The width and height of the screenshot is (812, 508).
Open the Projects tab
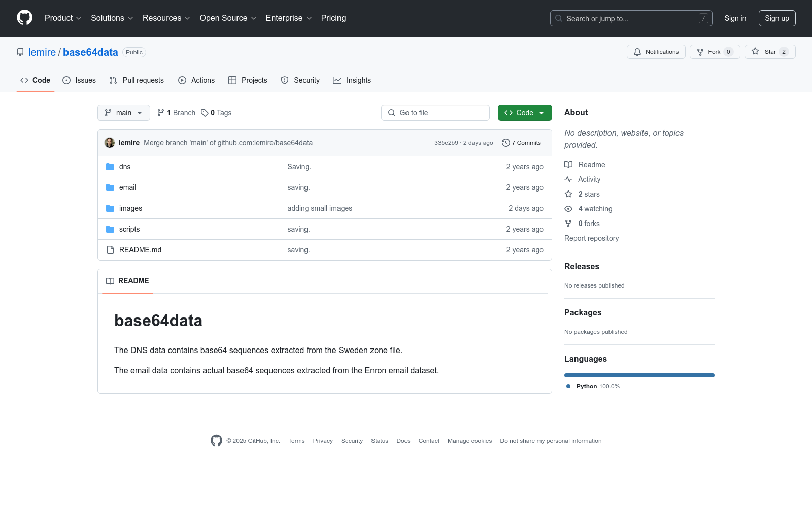point(248,80)
